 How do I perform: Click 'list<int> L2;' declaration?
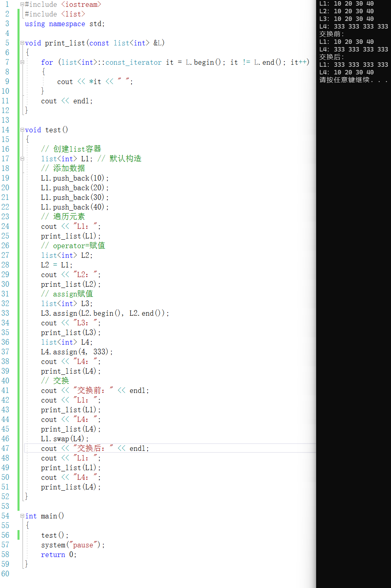tap(67, 255)
